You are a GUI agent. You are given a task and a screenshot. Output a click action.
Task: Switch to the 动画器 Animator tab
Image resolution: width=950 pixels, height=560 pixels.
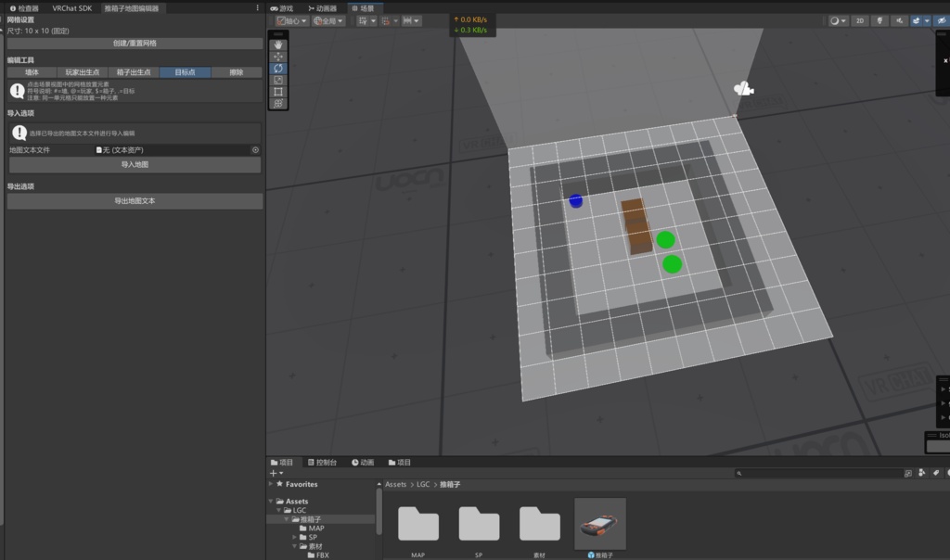pyautogui.click(x=322, y=7)
